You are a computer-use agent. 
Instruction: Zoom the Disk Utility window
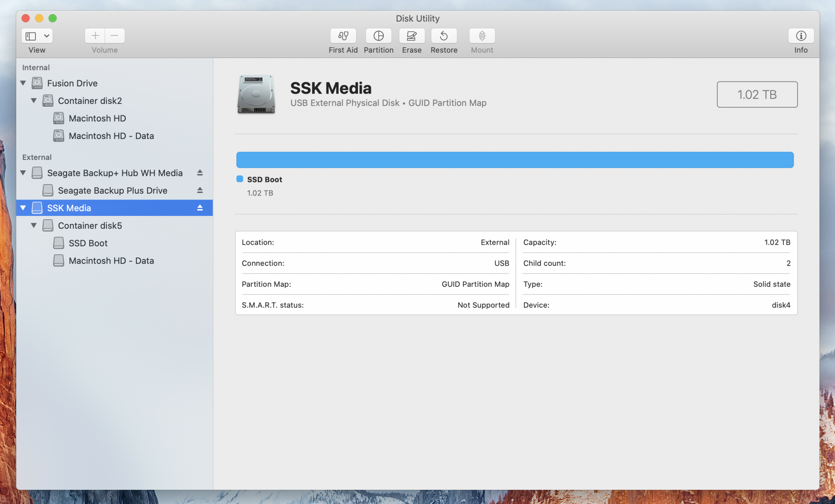[53, 18]
